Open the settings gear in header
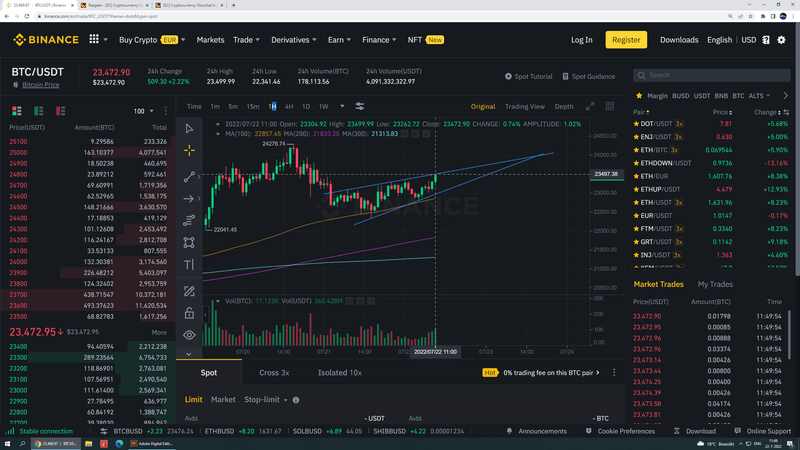Screen dimensions: 800x450 tap(781, 40)
